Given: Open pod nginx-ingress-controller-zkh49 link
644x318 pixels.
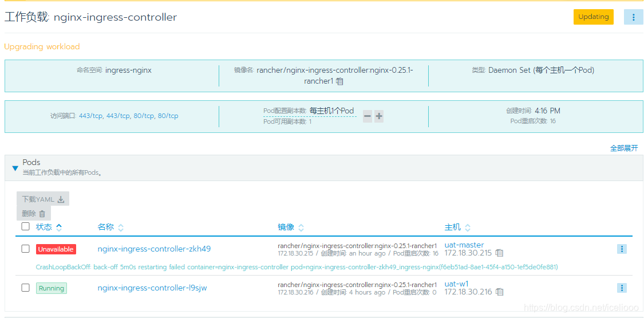Looking at the screenshot, I should coord(154,249).
